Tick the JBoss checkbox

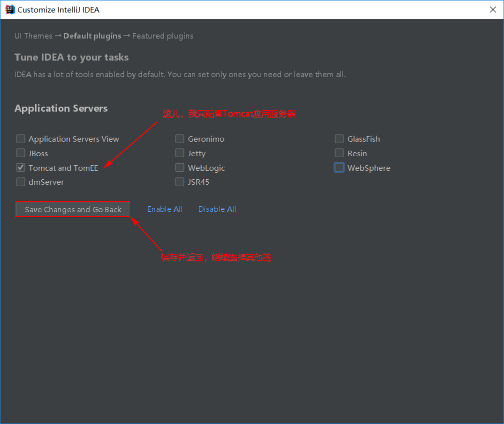coord(20,153)
